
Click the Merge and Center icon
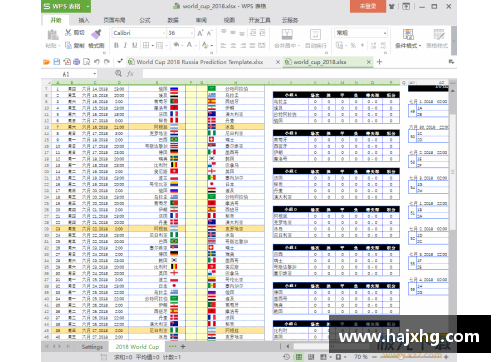[287, 35]
